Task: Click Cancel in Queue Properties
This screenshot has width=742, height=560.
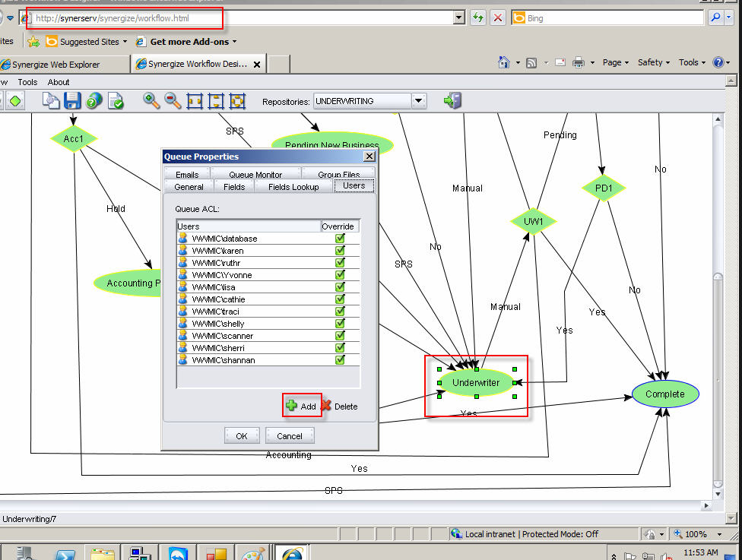Action: [x=289, y=435]
